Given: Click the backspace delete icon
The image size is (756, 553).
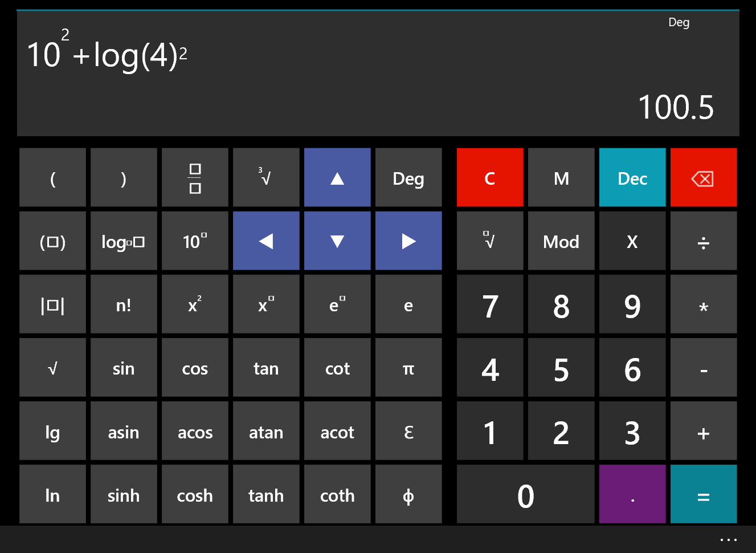Looking at the screenshot, I should (x=703, y=178).
